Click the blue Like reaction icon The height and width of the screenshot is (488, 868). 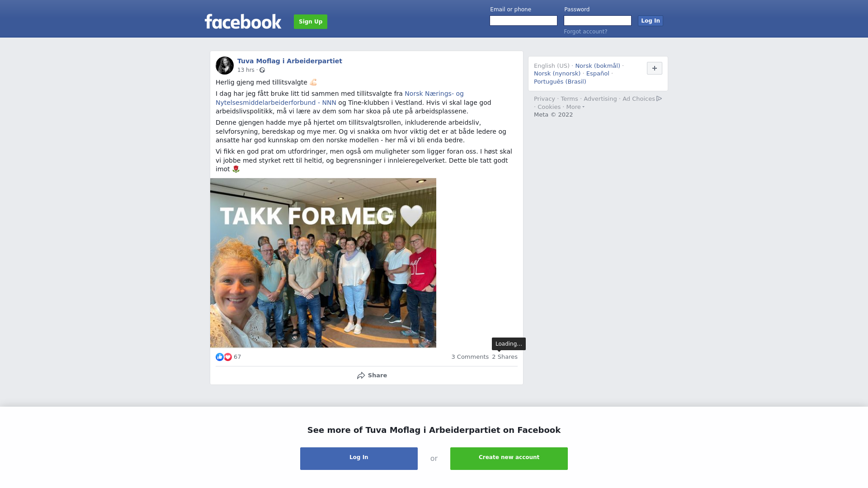[220, 357]
